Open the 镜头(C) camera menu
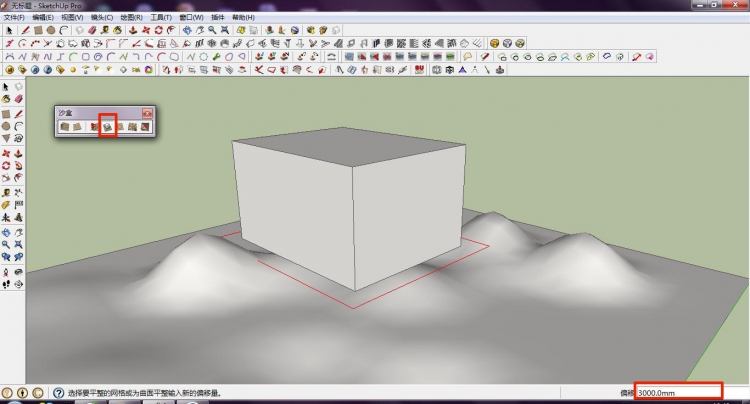The width and height of the screenshot is (750, 404). coord(101,18)
